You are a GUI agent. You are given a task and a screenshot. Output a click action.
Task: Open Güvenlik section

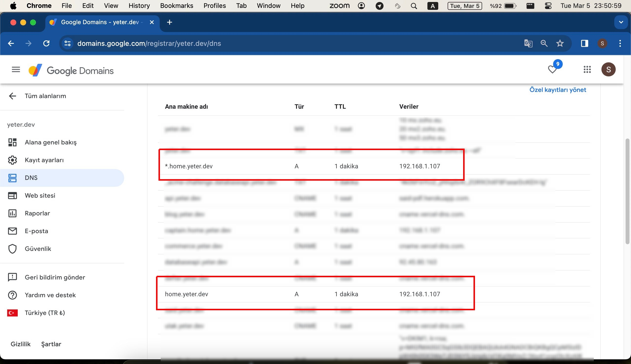38,249
